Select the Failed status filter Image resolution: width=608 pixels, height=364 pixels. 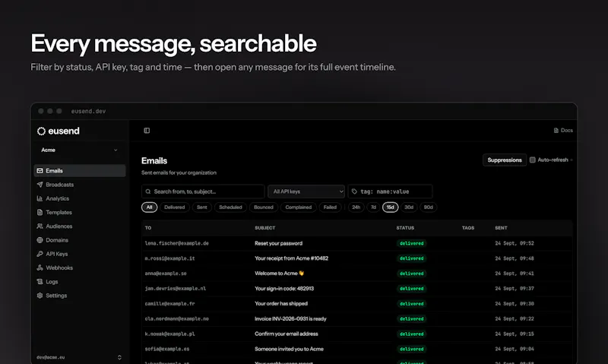(330, 207)
